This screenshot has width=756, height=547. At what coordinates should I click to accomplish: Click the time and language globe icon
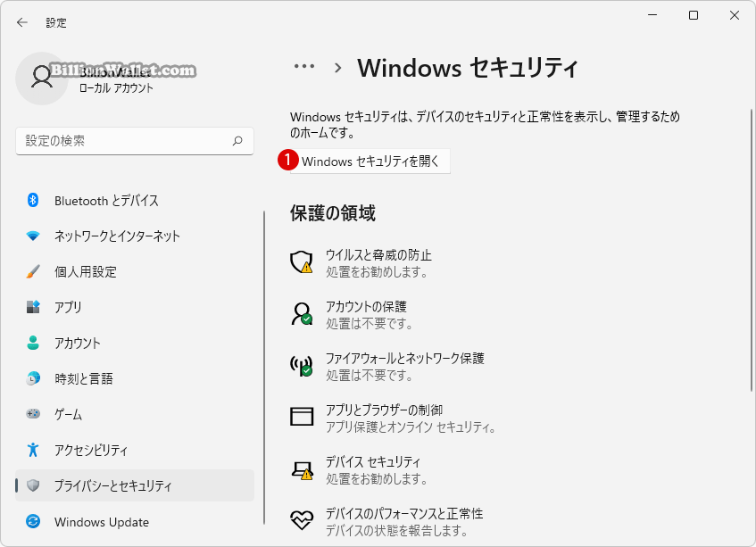(x=33, y=378)
